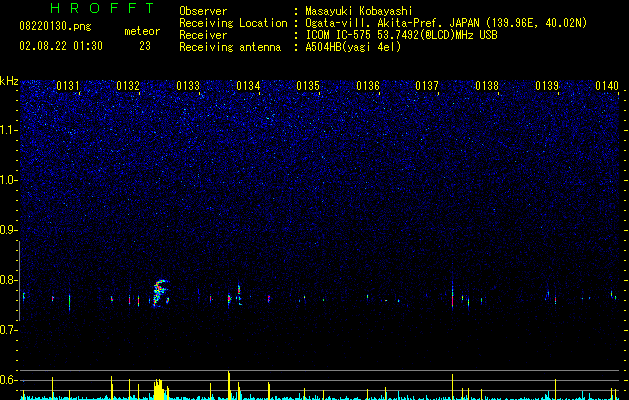Click the tallest yellow intensity spike before 0134
This screenshot has height=400, width=629.
(229, 385)
